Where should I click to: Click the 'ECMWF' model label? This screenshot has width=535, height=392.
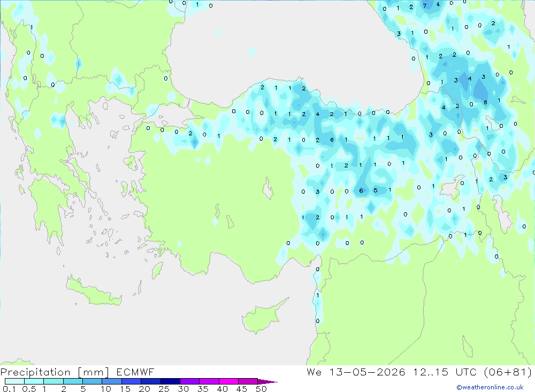coord(135,372)
